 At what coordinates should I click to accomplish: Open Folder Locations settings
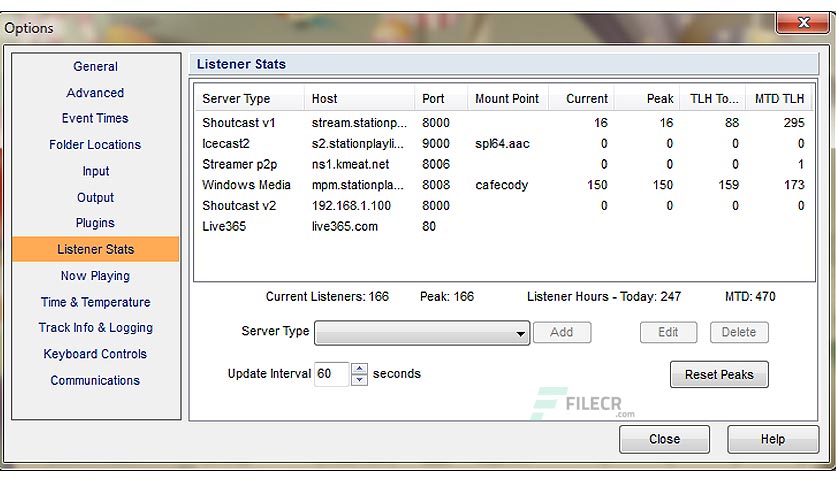pyautogui.click(x=95, y=144)
